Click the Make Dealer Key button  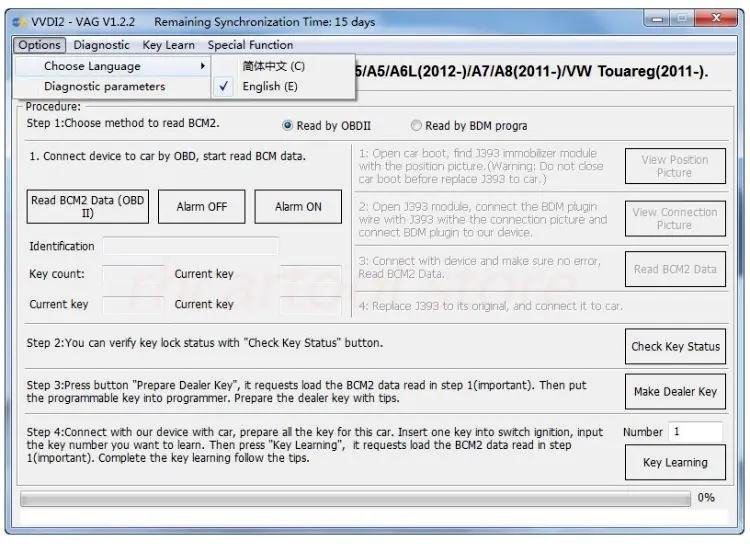point(675,392)
